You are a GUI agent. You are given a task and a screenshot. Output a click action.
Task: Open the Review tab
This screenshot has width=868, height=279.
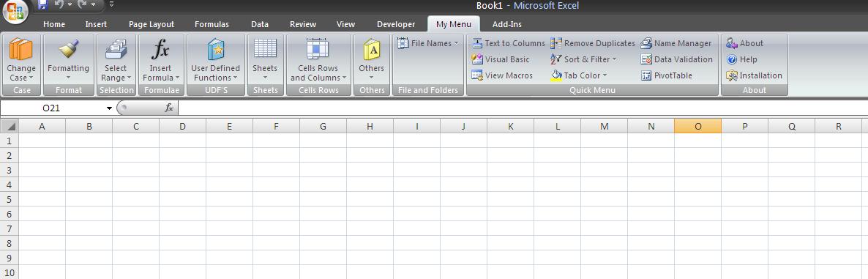point(303,24)
